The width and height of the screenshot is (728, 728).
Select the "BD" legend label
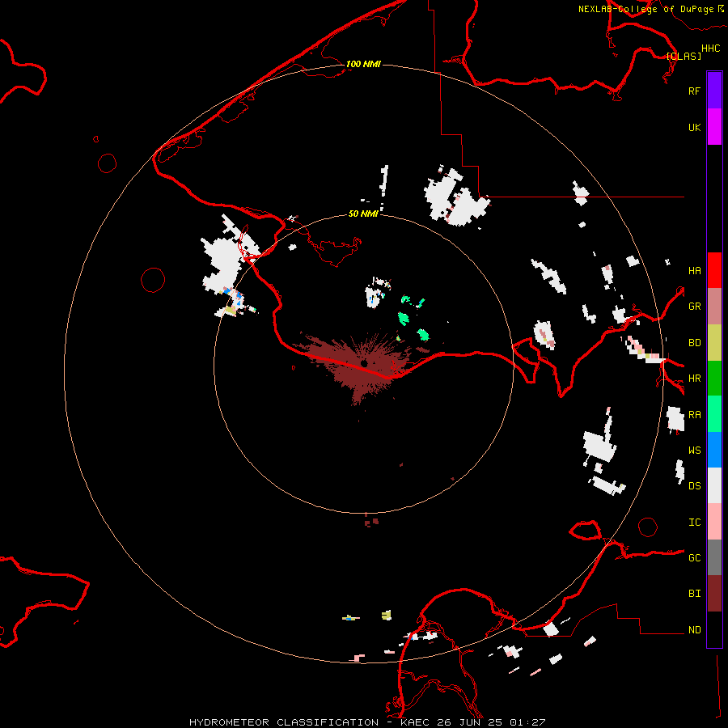694,343
